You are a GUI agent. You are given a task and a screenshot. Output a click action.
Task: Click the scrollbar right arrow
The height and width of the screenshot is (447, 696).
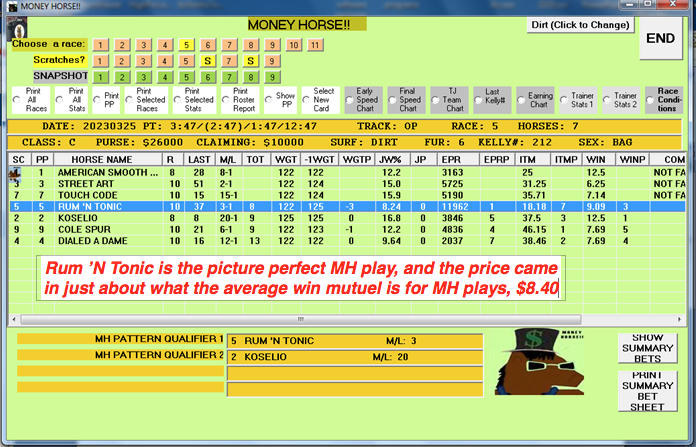680,319
